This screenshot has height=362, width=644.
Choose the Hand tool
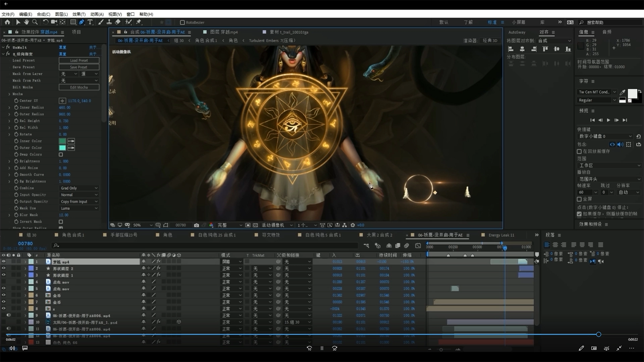click(x=26, y=22)
